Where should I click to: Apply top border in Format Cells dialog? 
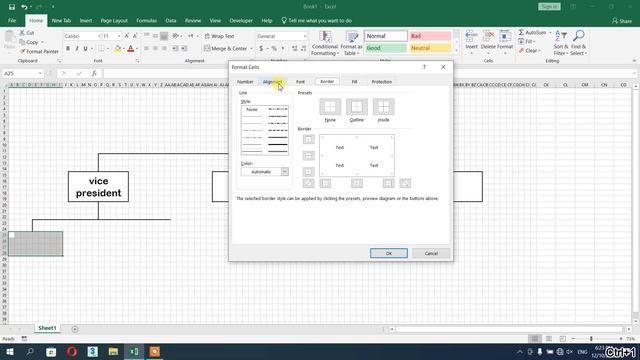tap(309, 140)
